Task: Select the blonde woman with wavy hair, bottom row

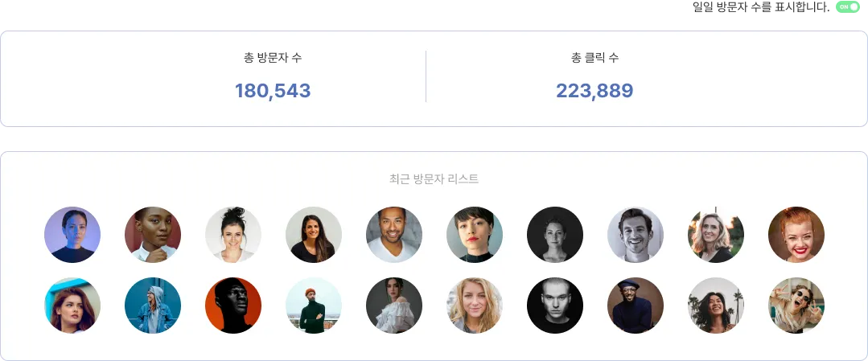Action: tap(475, 306)
